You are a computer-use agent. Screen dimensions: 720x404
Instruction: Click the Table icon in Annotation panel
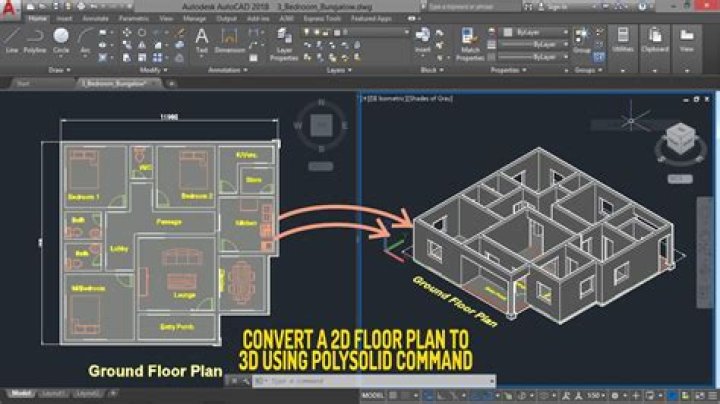tap(253, 58)
